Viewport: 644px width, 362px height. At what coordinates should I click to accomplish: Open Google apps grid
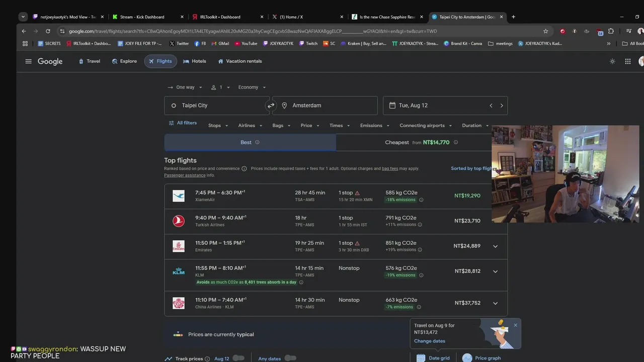pos(628,61)
